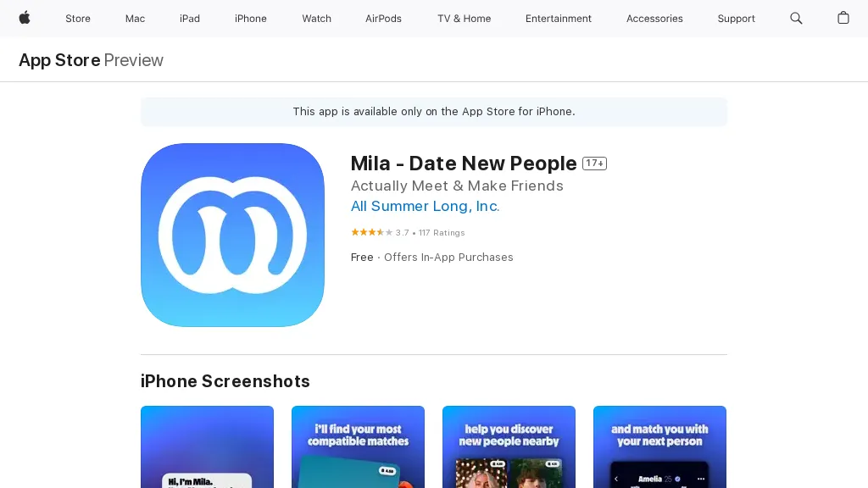
Task: Open the search magnifier icon
Action: pyautogui.click(x=796, y=19)
